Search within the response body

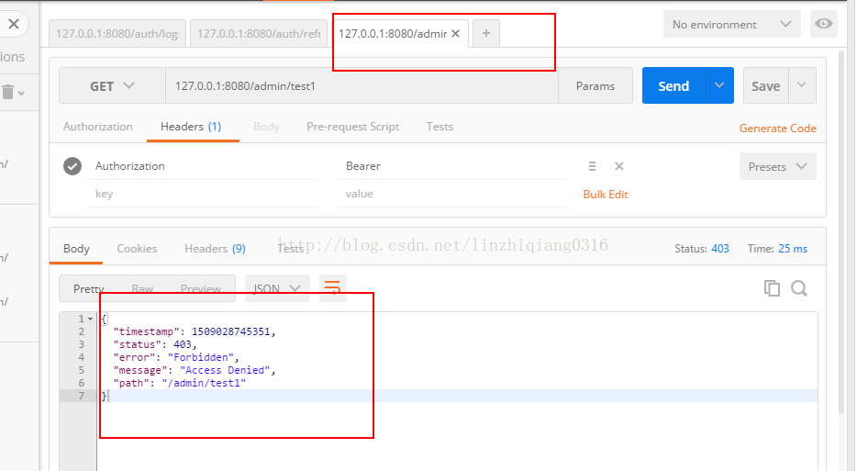pyautogui.click(x=799, y=288)
